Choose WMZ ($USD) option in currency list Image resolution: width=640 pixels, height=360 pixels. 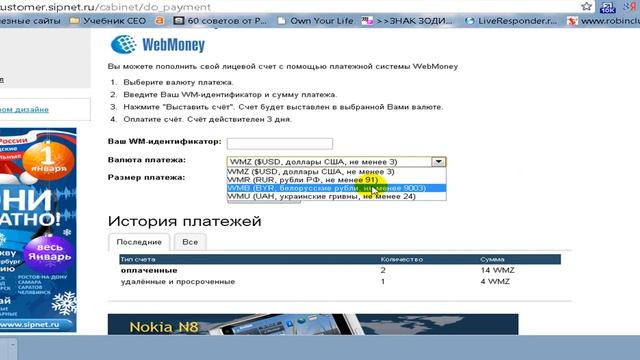tap(336, 172)
